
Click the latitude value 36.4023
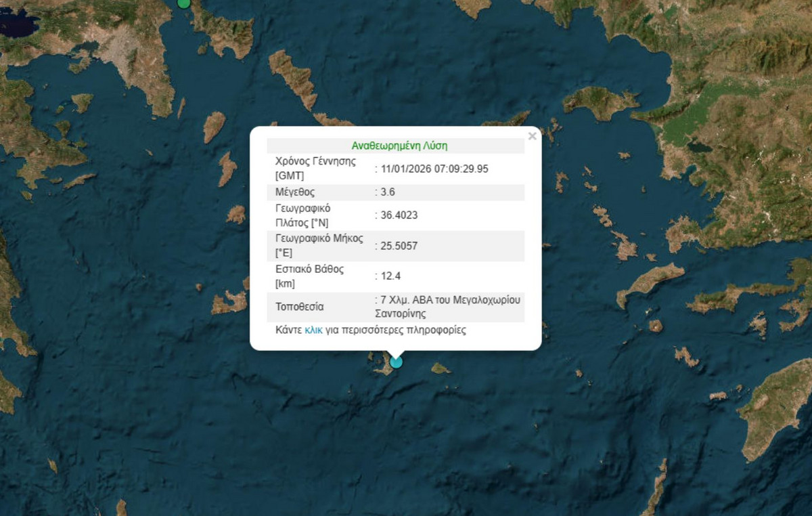tap(399, 215)
